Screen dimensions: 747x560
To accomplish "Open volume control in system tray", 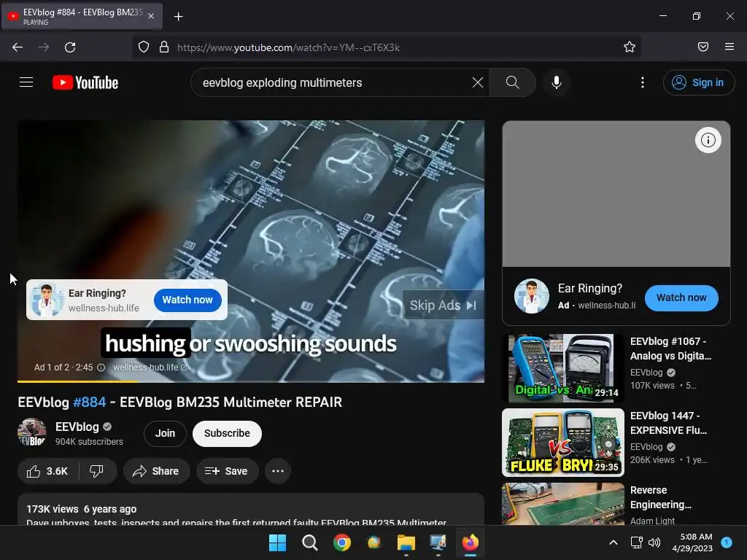I will coord(654,542).
